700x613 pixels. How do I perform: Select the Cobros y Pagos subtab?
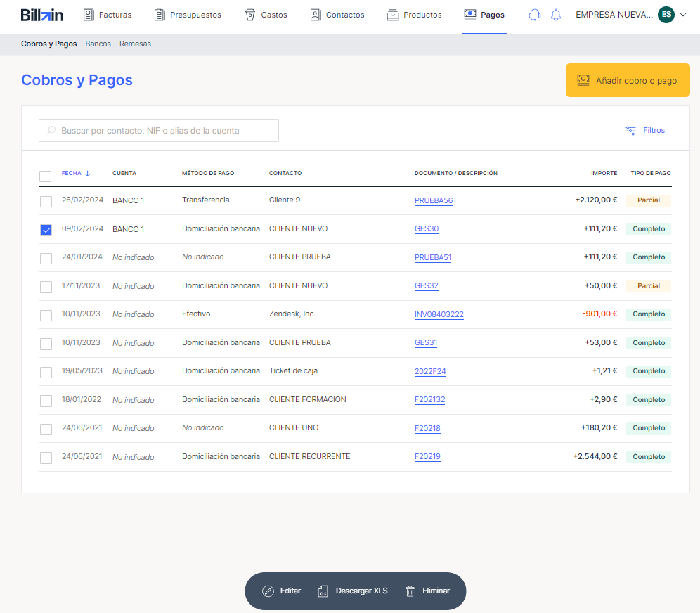pyautogui.click(x=49, y=44)
